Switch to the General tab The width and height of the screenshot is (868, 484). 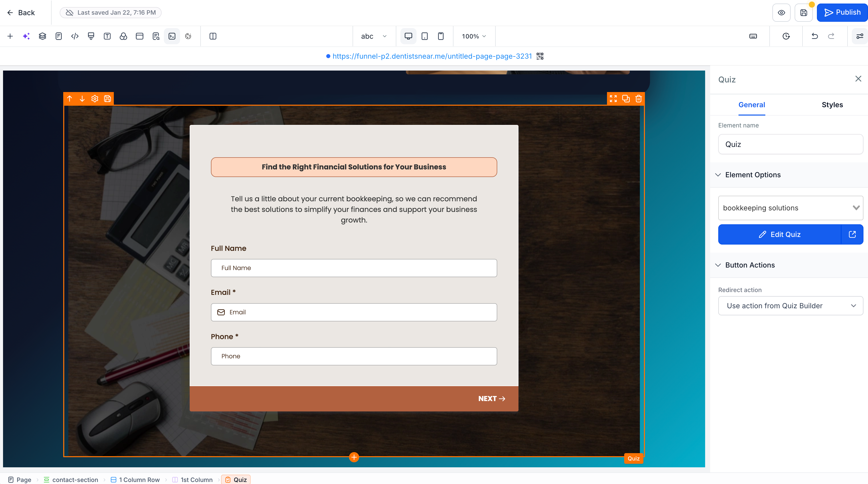click(x=752, y=105)
